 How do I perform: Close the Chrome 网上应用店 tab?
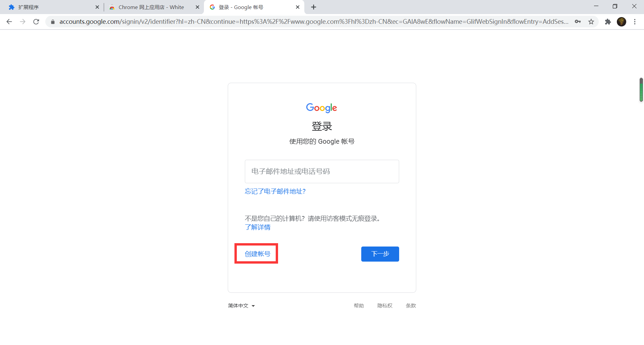pos(198,7)
